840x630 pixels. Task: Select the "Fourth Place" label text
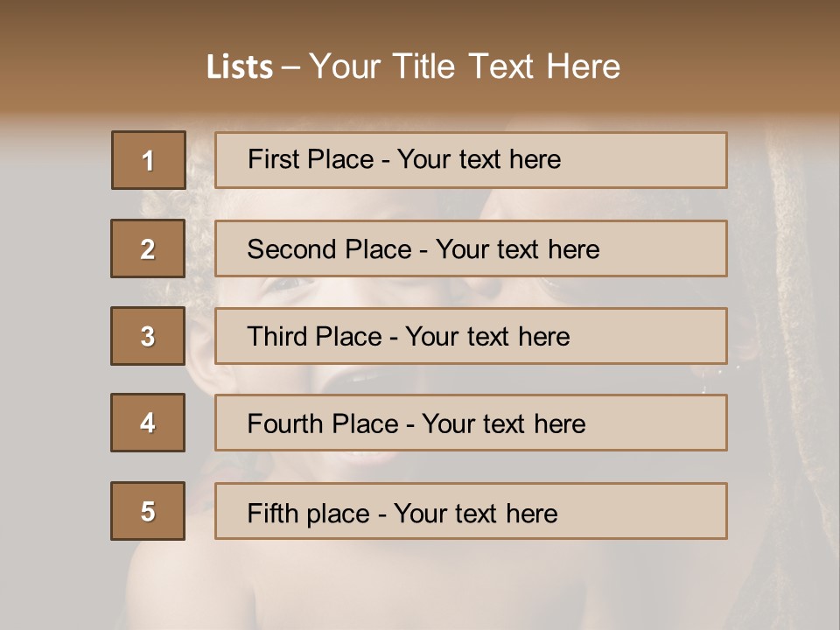(322, 424)
